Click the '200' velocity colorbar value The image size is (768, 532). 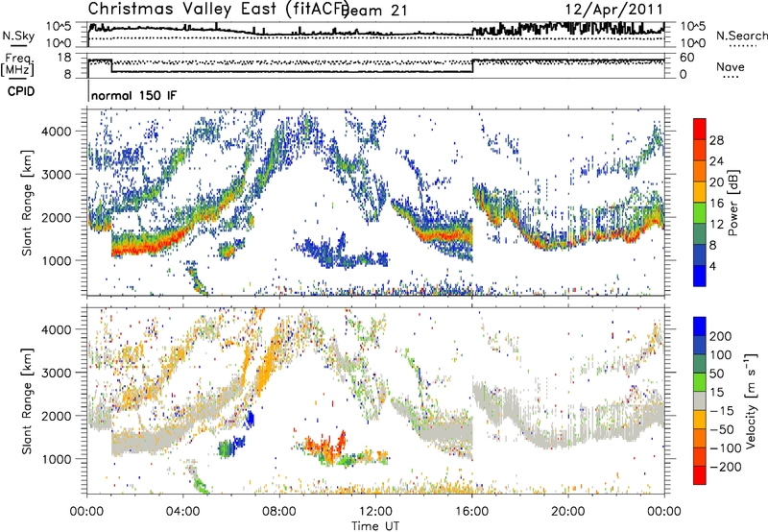[721, 336]
